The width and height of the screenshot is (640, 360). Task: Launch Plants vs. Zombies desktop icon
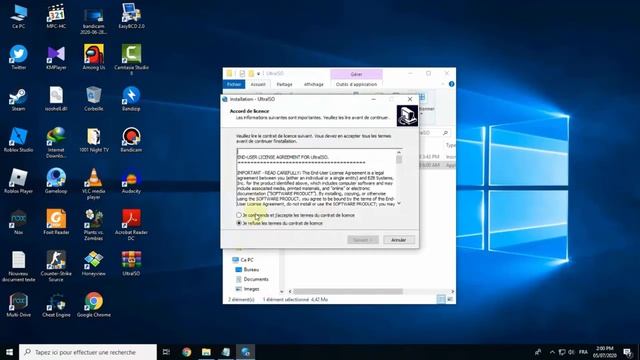pyautogui.click(x=93, y=225)
